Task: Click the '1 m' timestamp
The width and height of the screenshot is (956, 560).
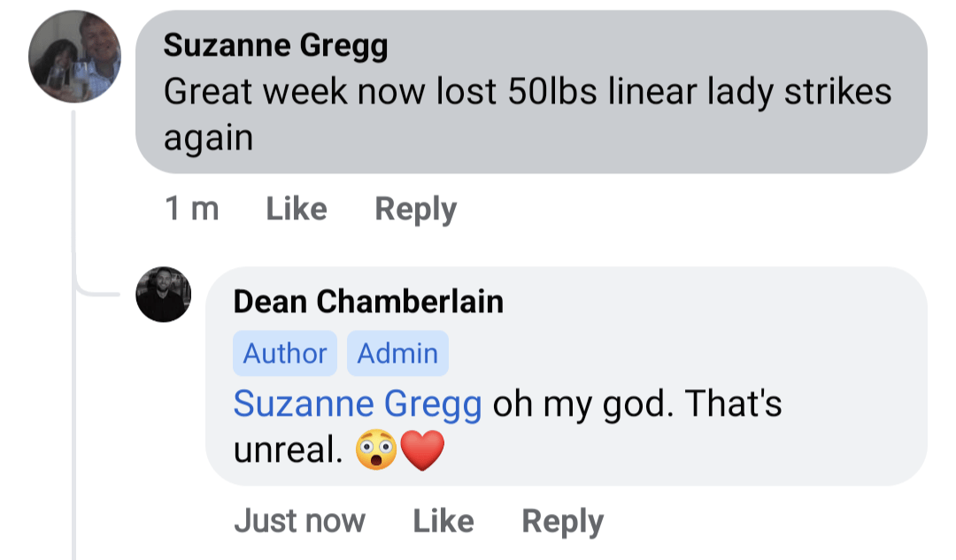Action: (x=191, y=209)
